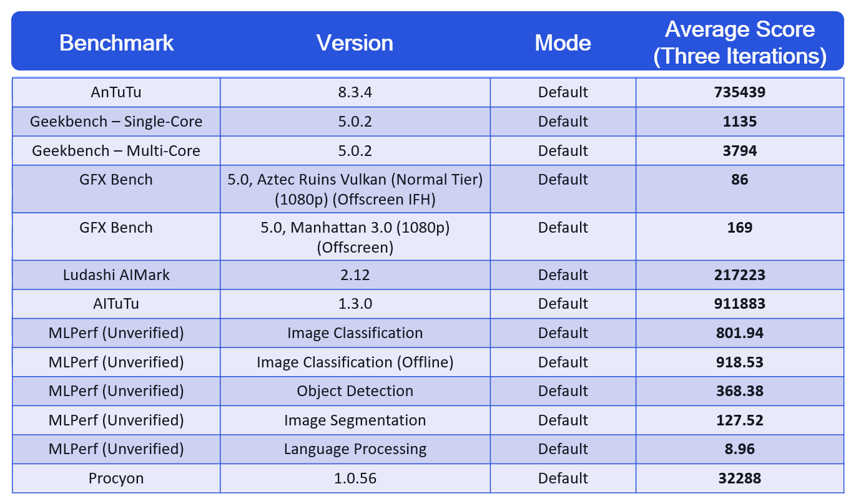Select the AITuTu version 1.3.0 cell

(x=355, y=304)
